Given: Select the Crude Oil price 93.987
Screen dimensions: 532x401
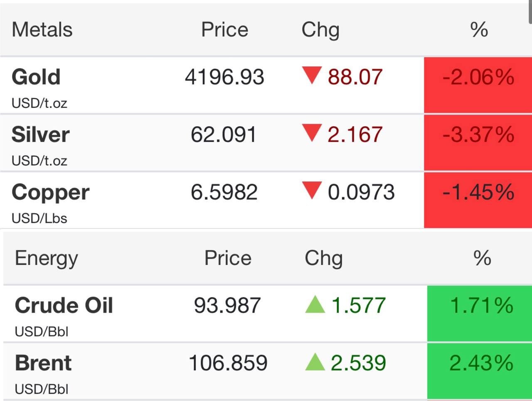Looking at the screenshot, I should 227,306.
